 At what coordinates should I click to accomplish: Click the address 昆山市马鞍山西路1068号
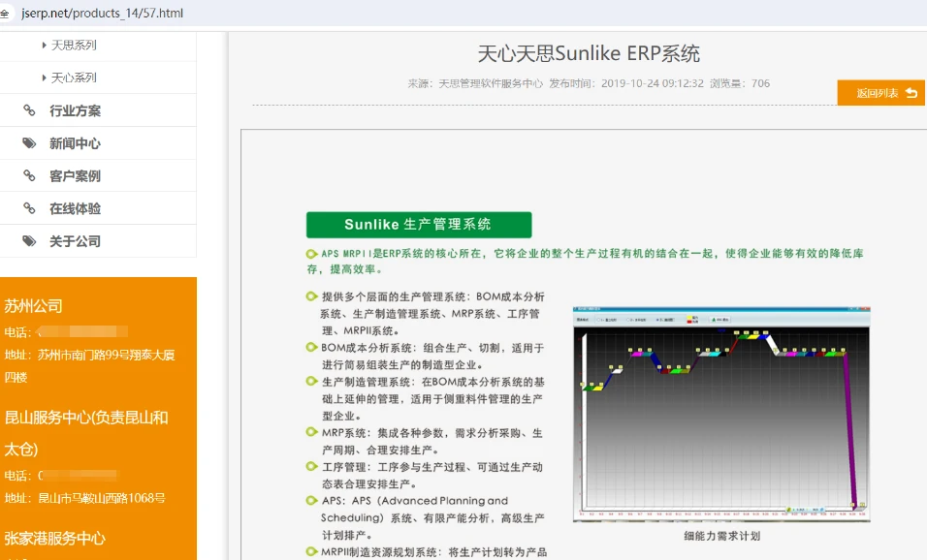[102, 498]
